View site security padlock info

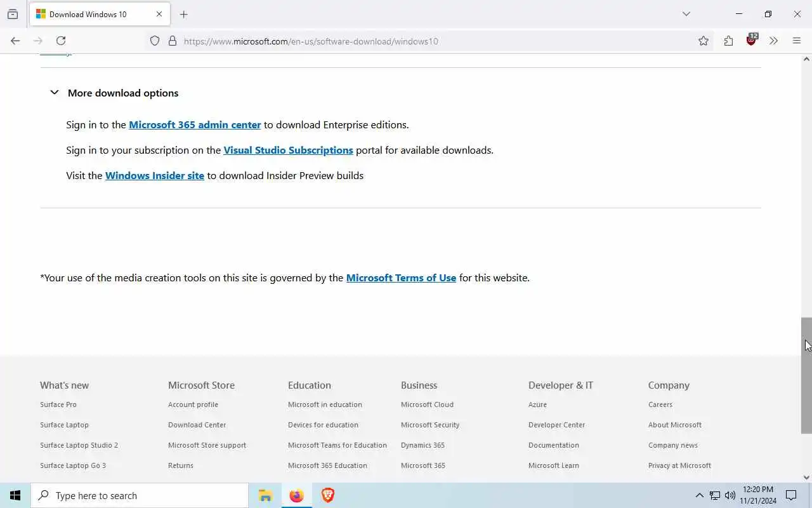click(172, 41)
